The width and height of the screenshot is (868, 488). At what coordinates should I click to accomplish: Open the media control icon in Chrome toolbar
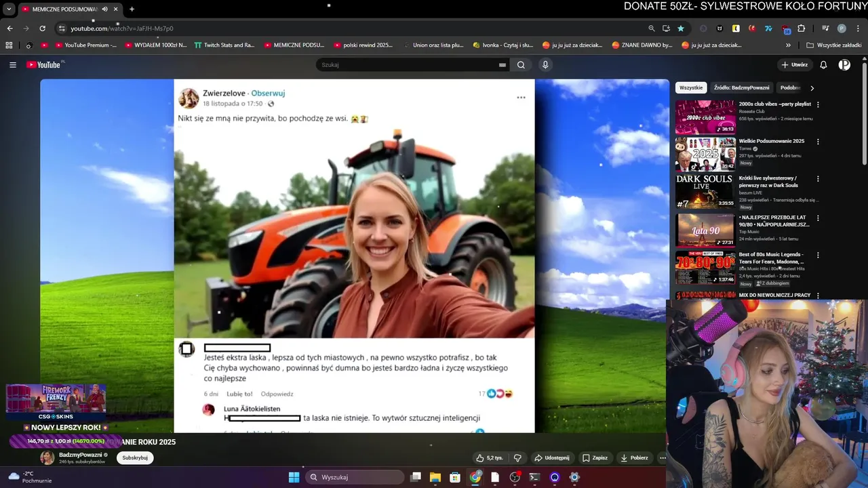[x=825, y=28]
